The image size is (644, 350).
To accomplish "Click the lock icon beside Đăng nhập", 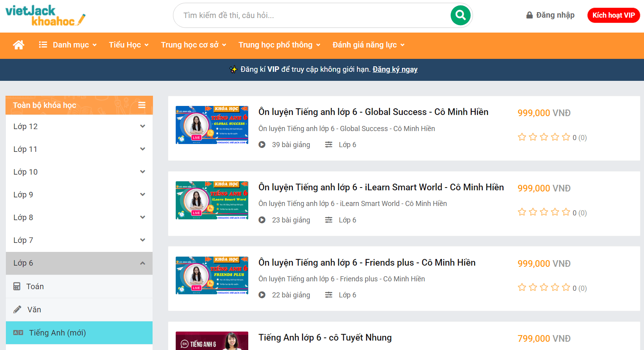I will tap(529, 15).
